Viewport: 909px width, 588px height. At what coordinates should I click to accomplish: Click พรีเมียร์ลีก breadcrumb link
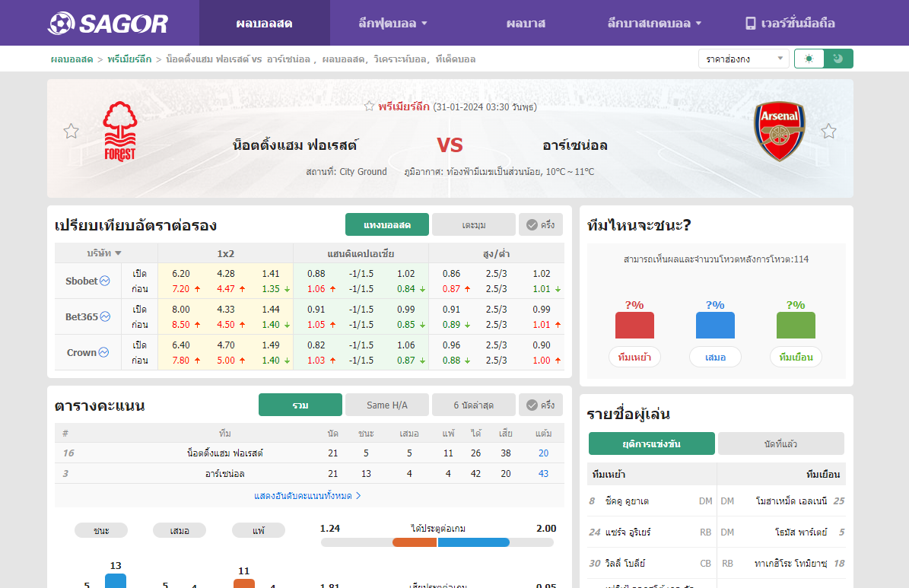129,59
